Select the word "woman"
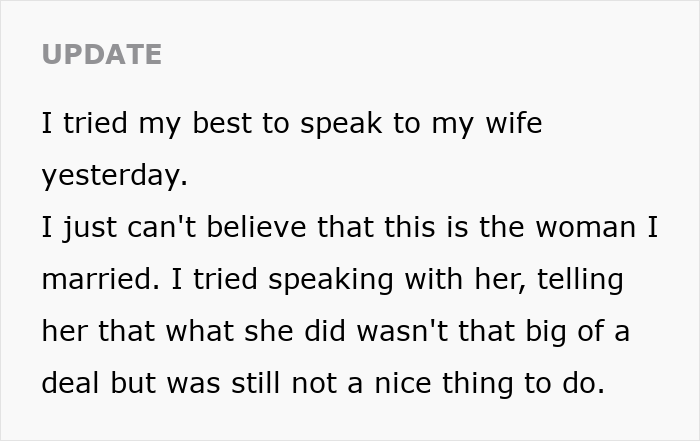700x441 pixels. click(x=586, y=227)
